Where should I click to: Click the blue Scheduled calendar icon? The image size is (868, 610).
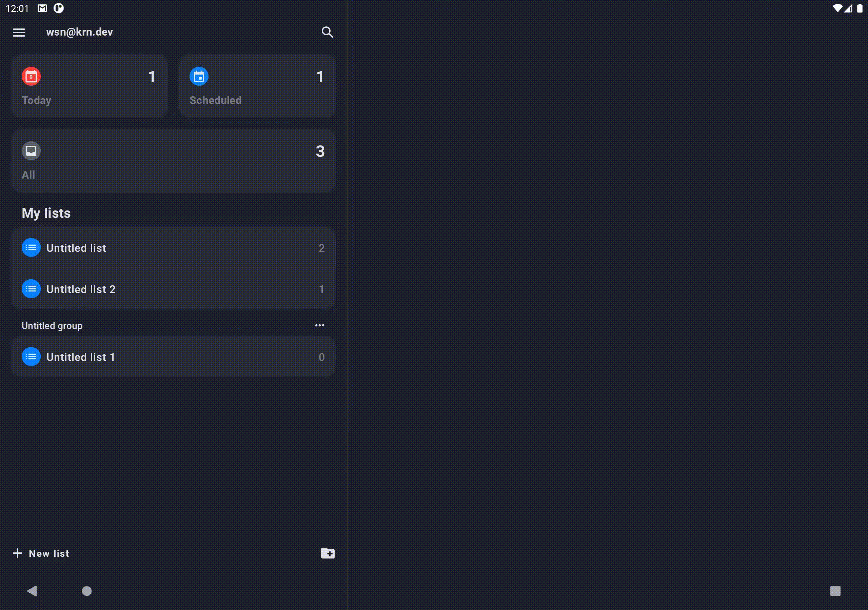click(x=199, y=77)
